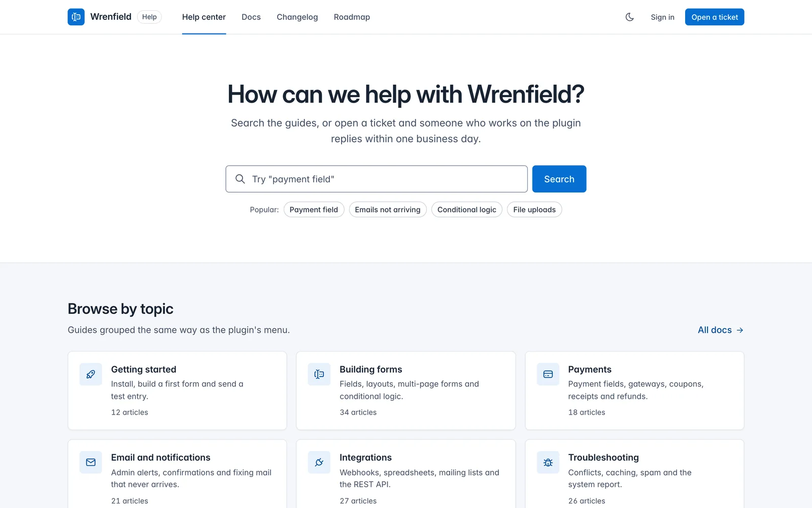This screenshot has width=812, height=508.
Task: Open the Troubleshooting topic title
Action: (x=603, y=457)
